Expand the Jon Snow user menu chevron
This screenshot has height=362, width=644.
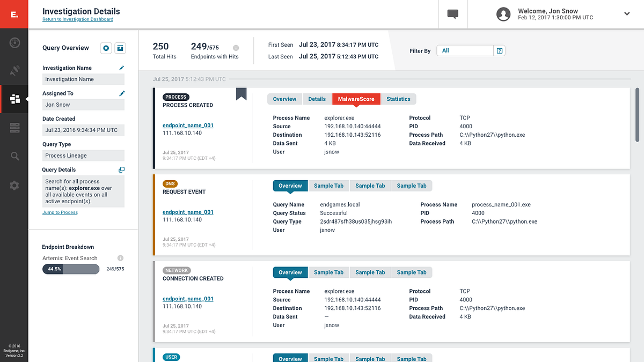coord(627,14)
